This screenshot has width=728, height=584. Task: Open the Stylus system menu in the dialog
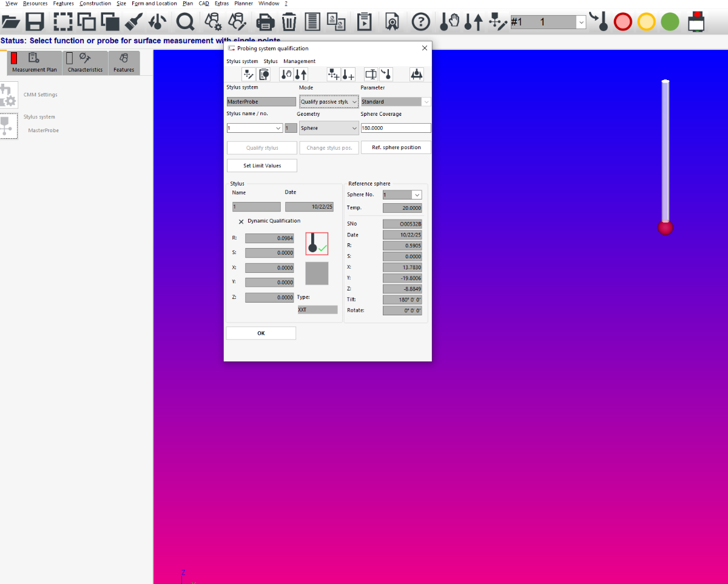(x=242, y=61)
